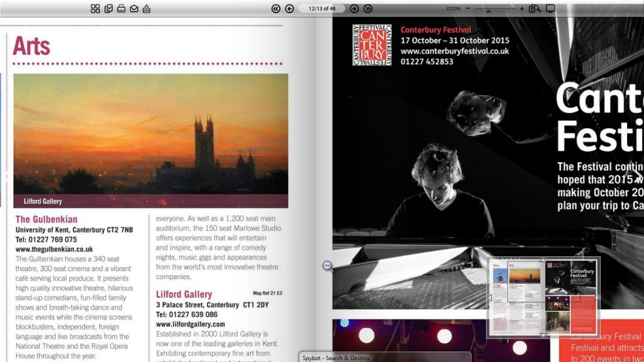Click University of Kent address line

74,230
